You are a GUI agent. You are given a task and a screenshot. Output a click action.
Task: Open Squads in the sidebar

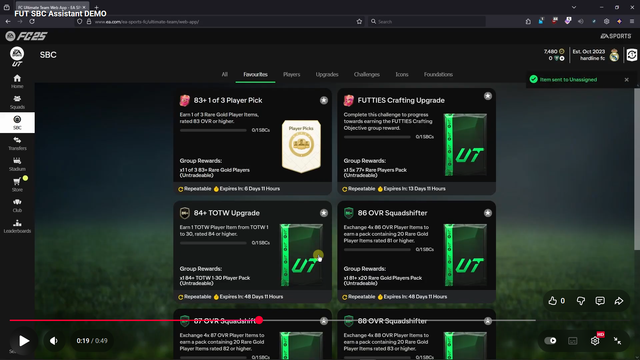(x=17, y=102)
